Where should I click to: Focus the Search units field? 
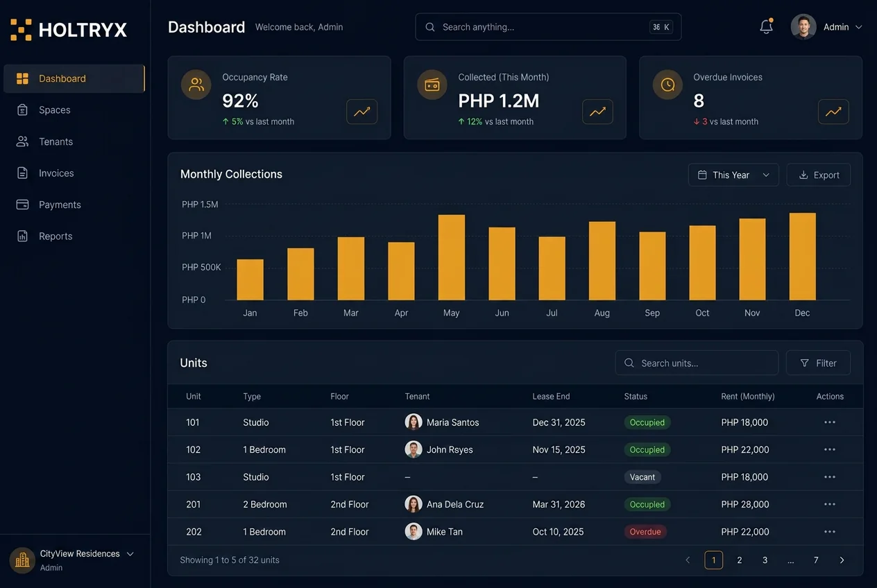(x=697, y=363)
